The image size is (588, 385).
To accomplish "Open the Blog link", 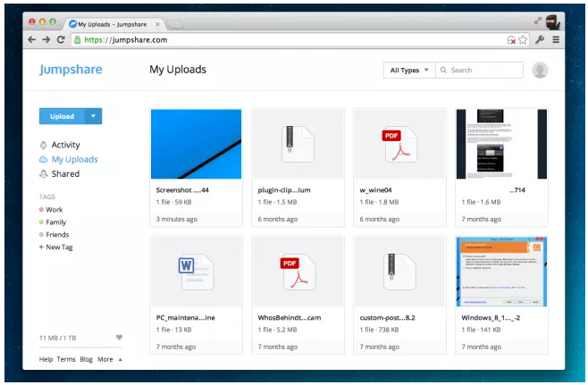I will click(x=86, y=359).
